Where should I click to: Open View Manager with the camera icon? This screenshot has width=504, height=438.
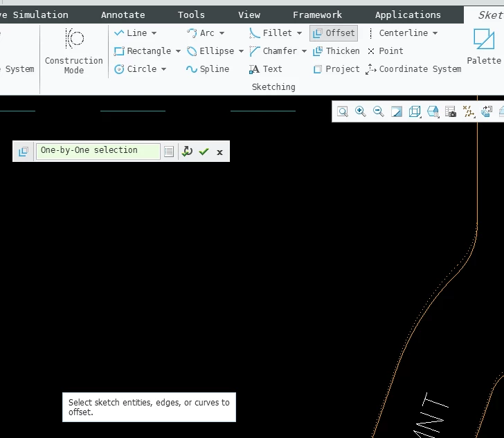pos(451,111)
